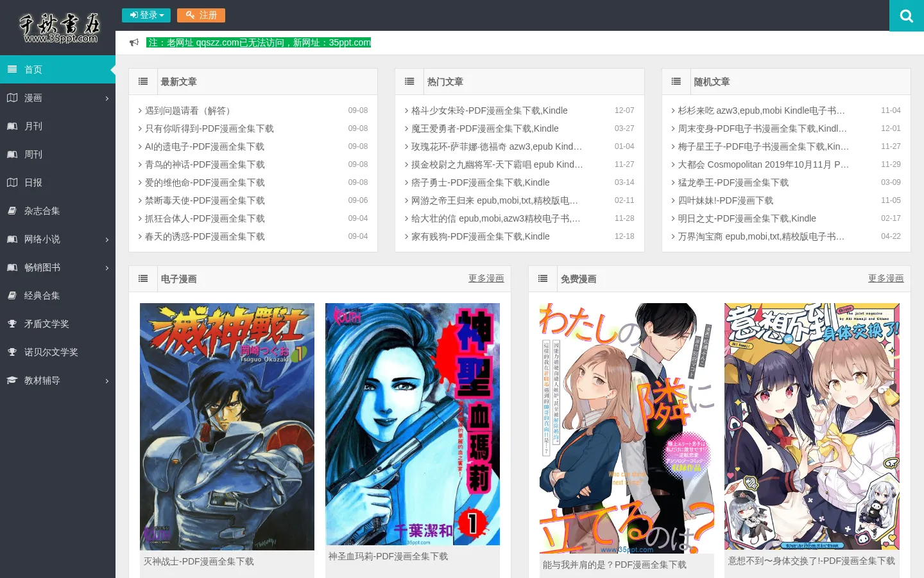
Task: Open 格斗少女朱玲-PDF漫画全集下载 article
Action: tap(489, 110)
